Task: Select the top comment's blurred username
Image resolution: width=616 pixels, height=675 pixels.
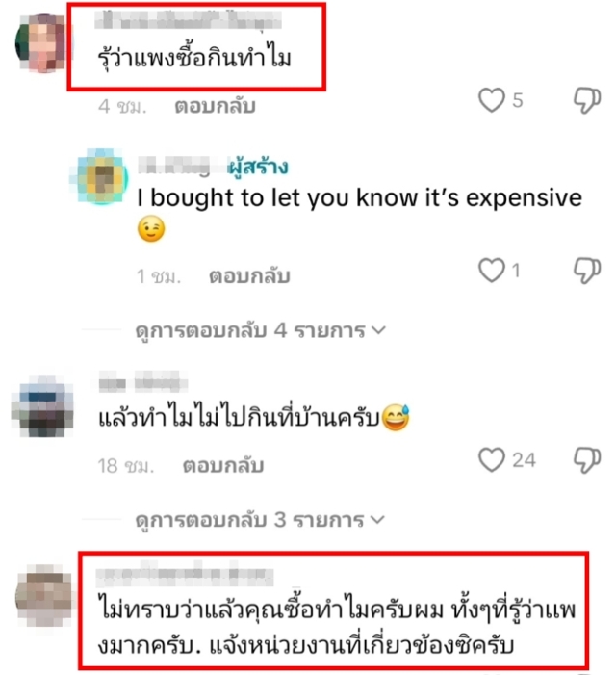Action: coord(188,20)
